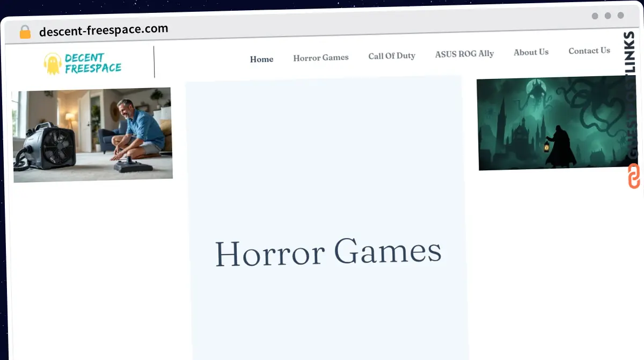Select ASUS ROG Ally in the navigation

[x=465, y=54]
